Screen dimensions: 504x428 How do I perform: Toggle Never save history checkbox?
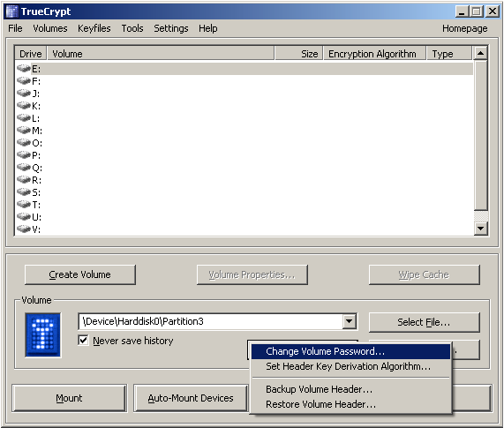83,340
